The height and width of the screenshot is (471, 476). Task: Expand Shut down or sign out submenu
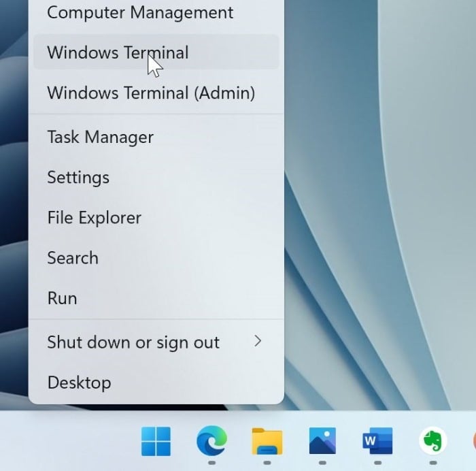click(x=156, y=342)
